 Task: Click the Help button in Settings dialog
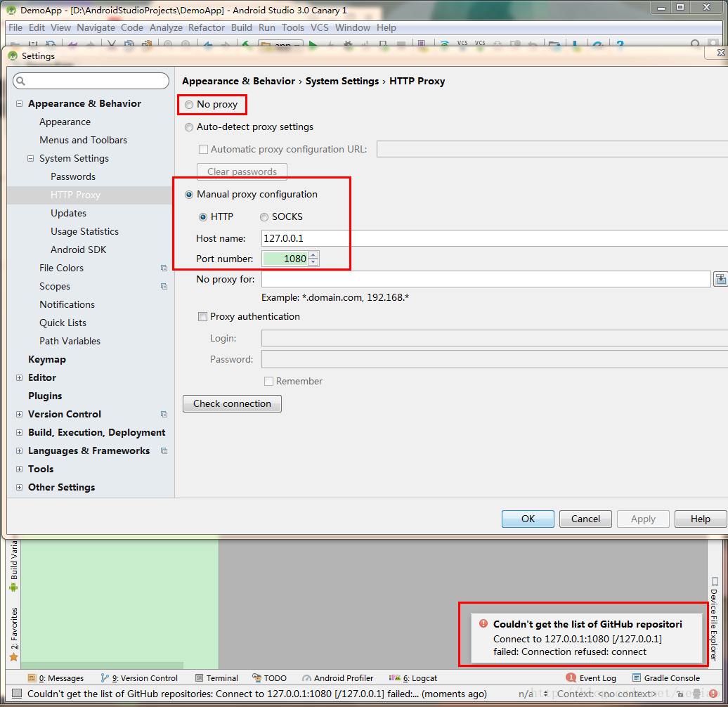pos(700,519)
